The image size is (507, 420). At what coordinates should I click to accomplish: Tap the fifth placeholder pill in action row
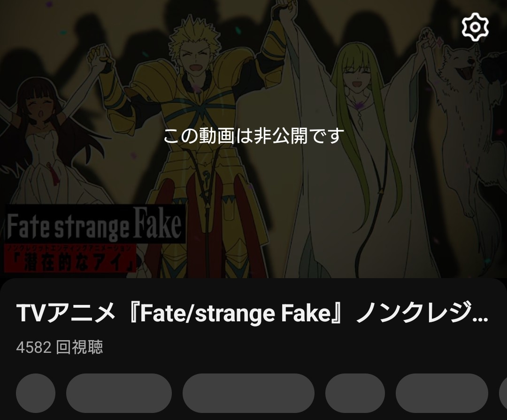pos(442,393)
